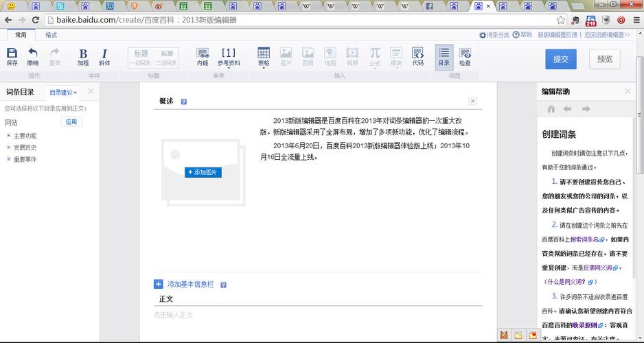Image resolution: width=644 pixels, height=343 pixels.
Task: Select the 常用 ribbon tab
Action: click(21, 35)
